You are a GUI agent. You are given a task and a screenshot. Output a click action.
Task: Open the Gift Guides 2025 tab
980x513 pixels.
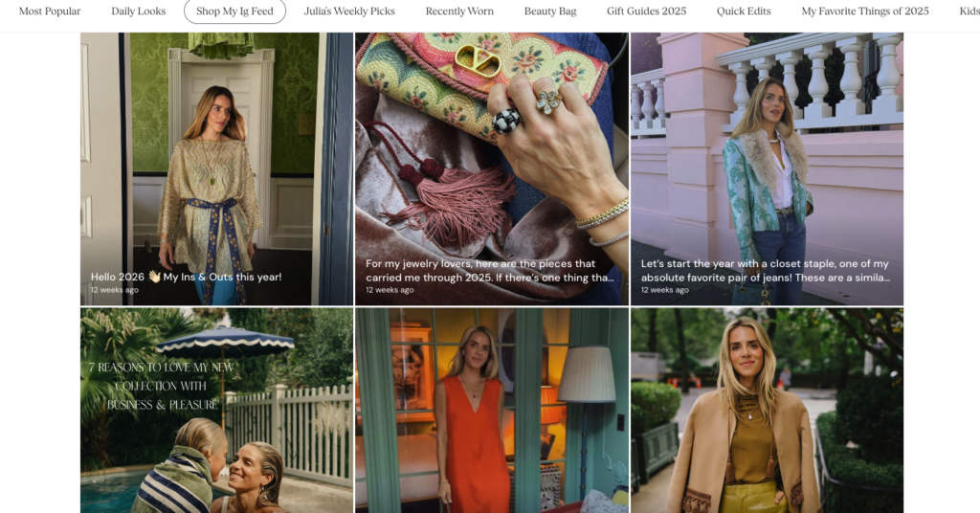646,11
